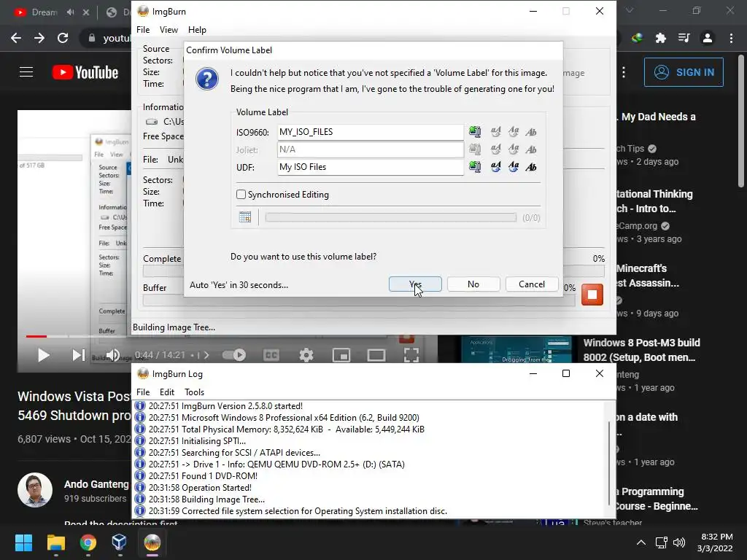Open the Windows 8 Post-M3 build 8002 video
Image resolution: width=747 pixels, height=560 pixels.
coord(641,350)
